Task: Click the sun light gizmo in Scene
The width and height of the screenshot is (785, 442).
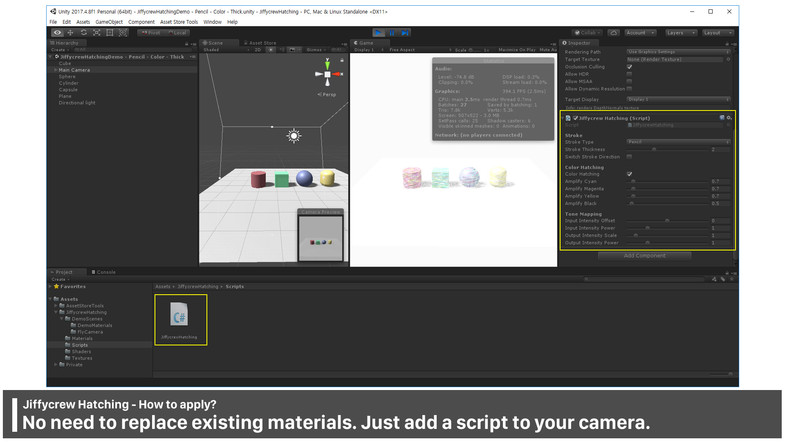Action: (294, 136)
